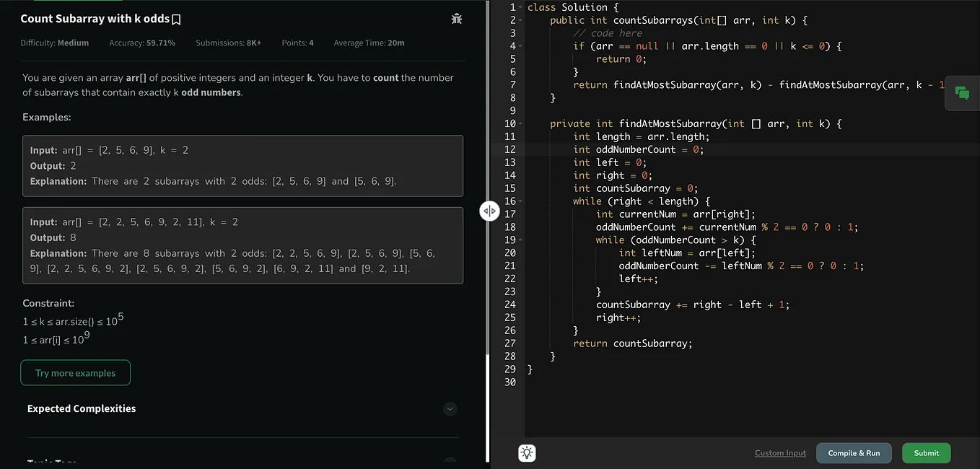
Task: Expand the Expected Complexities section
Action: pos(450,409)
